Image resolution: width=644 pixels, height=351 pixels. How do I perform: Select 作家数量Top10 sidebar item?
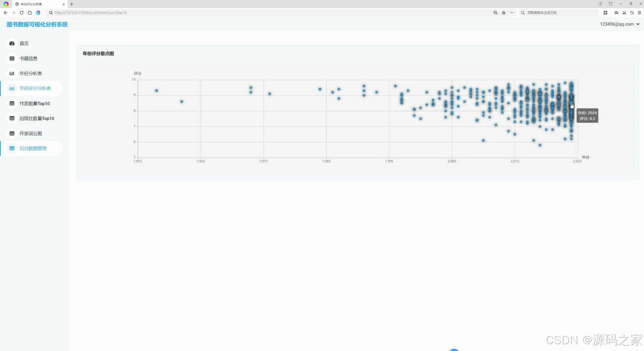[x=34, y=103]
